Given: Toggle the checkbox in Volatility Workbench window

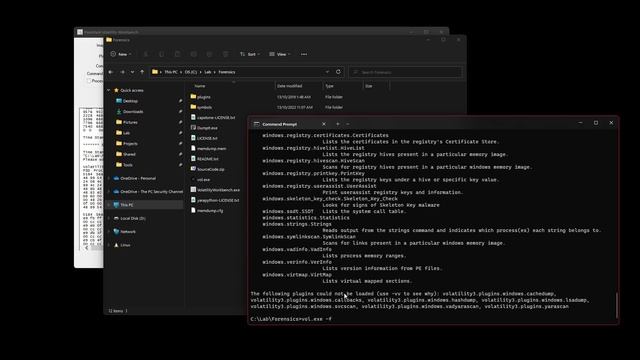Looking at the screenshot, I should [89, 81].
